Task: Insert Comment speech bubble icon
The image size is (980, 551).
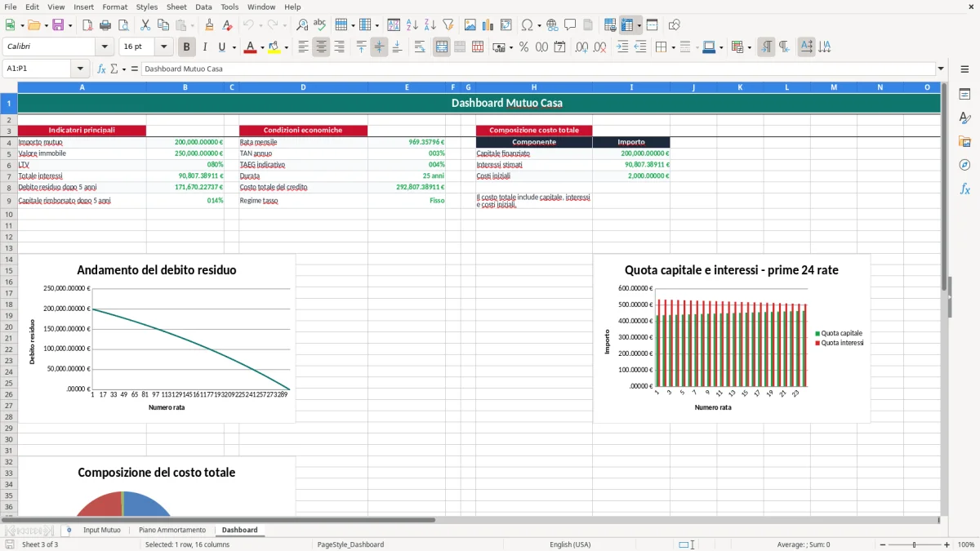Action: pyautogui.click(x=570, y=25)
